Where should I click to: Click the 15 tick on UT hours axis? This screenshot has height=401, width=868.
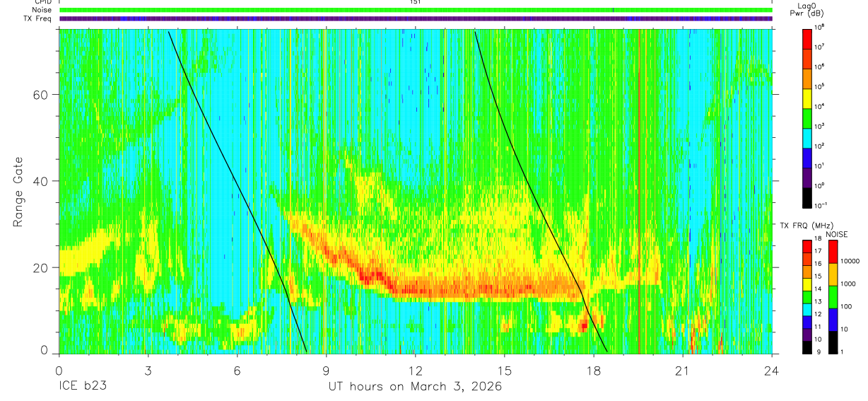click(505, 371)
